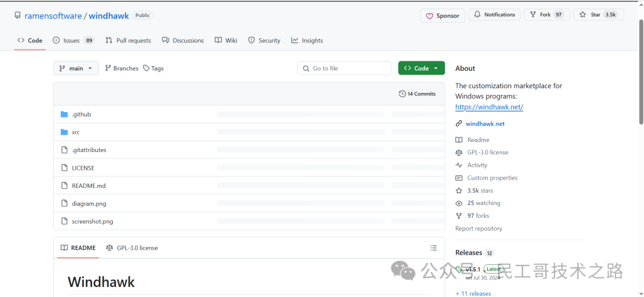Click the heart icon in Sponsor
Viewport: 644px width, 297px height.
429,16
